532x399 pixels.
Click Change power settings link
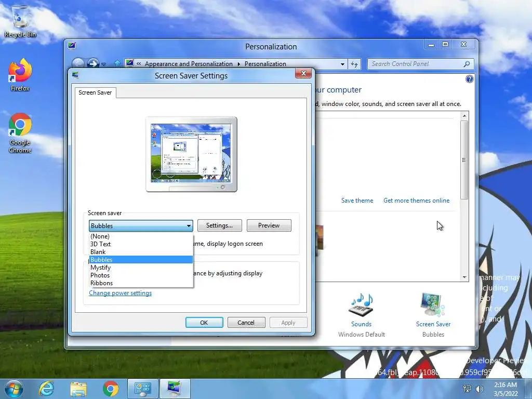(120, 293)
